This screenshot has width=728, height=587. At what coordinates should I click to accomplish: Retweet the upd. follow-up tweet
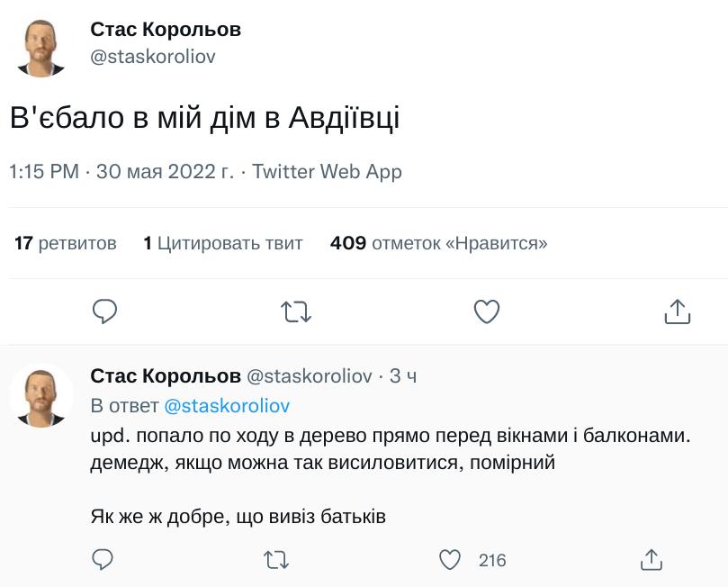275,560
